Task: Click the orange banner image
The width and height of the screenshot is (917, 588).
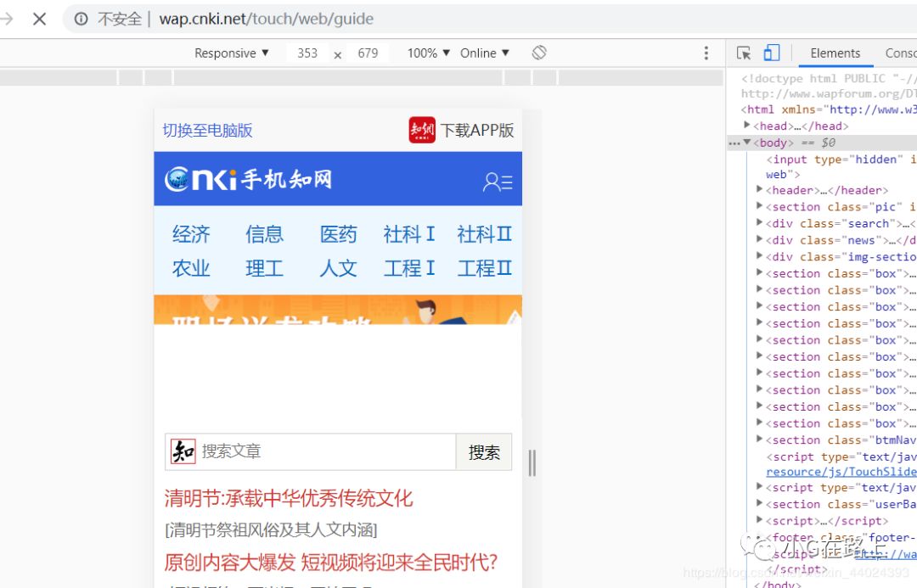Action: [338, 310]
